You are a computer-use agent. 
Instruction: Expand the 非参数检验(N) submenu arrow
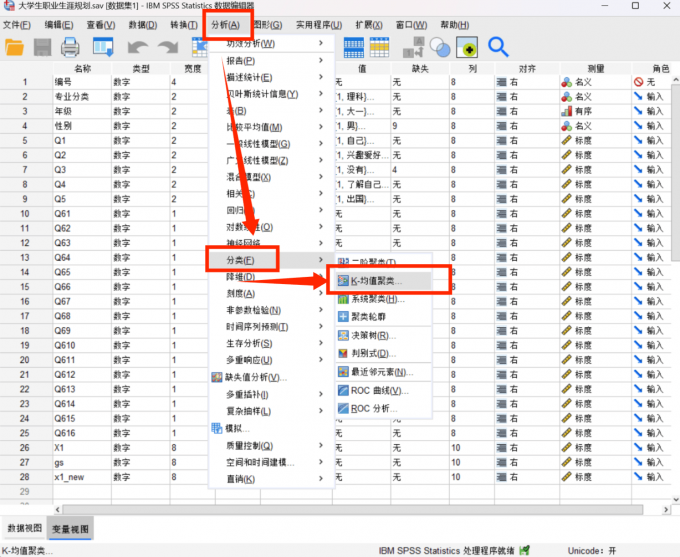coord(321,310)
